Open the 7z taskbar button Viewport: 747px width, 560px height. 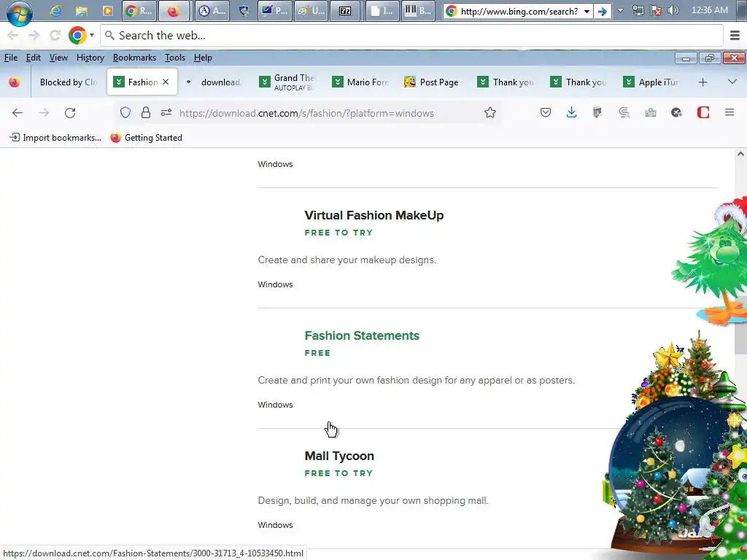[345, 11]
